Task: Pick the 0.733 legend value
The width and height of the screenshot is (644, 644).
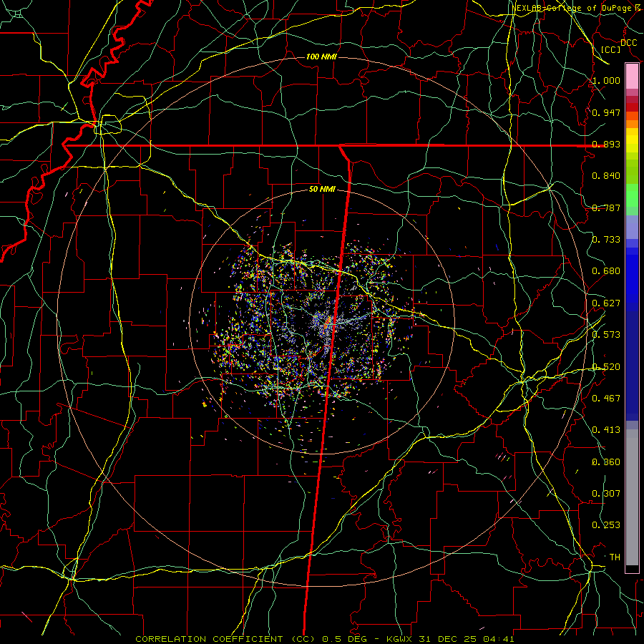Action: coord(606,239)
